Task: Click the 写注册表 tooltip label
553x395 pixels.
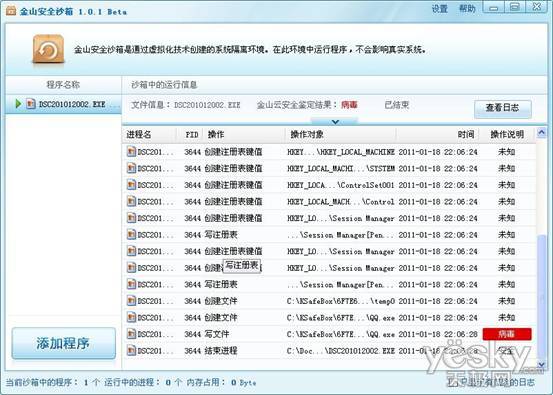Action: 242,265
